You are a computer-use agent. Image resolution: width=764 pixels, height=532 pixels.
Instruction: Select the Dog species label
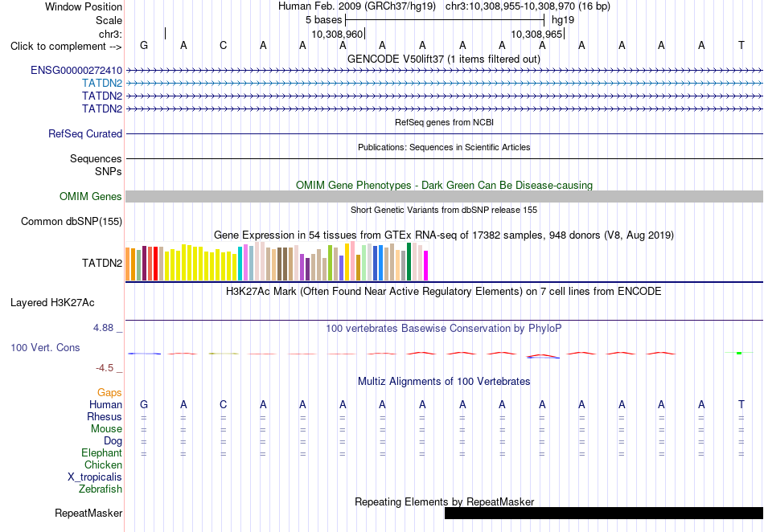(113, 441)
